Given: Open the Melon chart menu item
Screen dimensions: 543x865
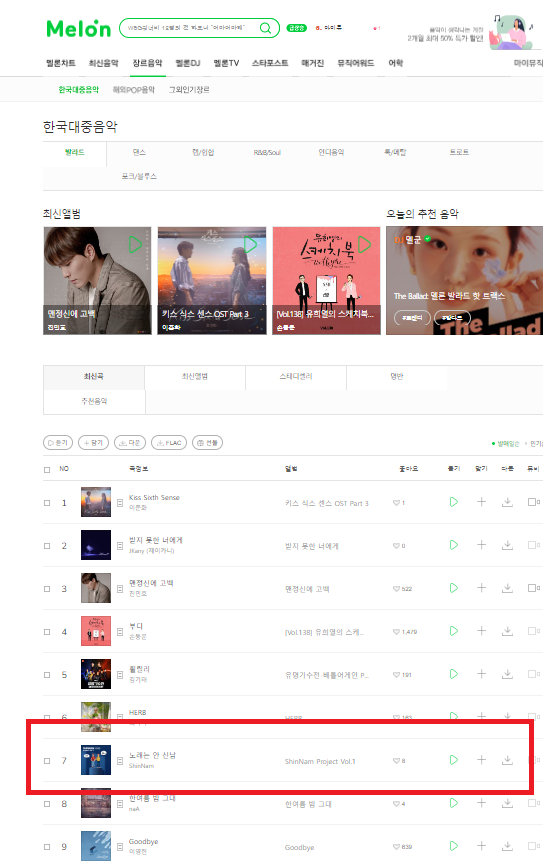Looking at the screenshot, I should [61, 63].
